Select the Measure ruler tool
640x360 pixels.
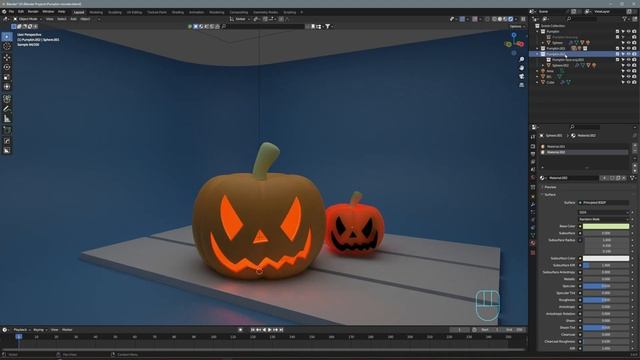tap(7, 119)
